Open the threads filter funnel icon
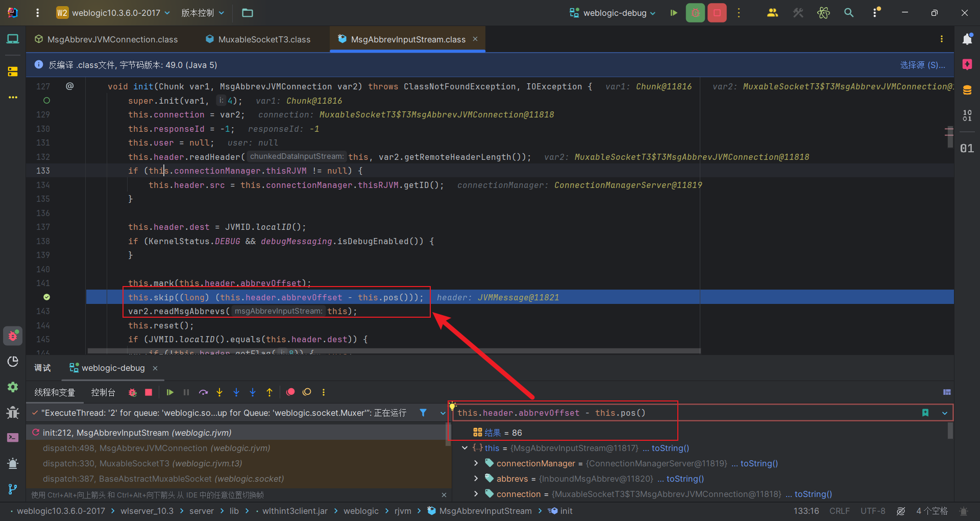The image size is (980, 521). click(423, 413)
